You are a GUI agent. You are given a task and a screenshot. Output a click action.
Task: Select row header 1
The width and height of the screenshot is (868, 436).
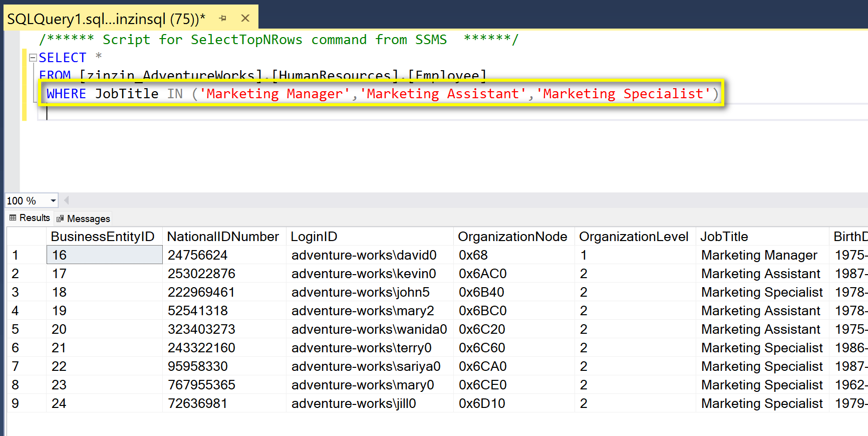point(27,255)
